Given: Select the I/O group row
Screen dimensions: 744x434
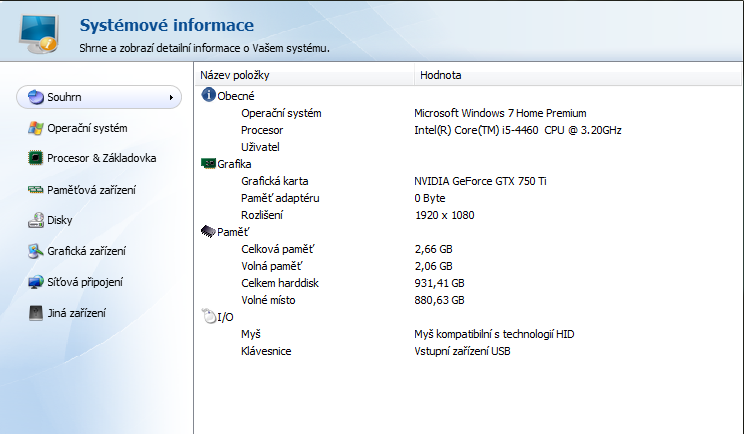Looking at the screenshot, I should (225, 317).
